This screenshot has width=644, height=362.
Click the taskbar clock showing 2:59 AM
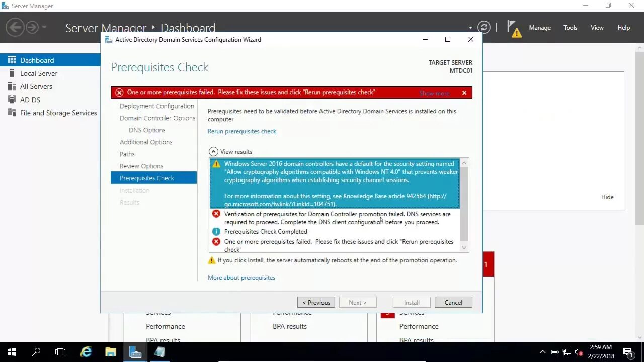click(601, 351)
